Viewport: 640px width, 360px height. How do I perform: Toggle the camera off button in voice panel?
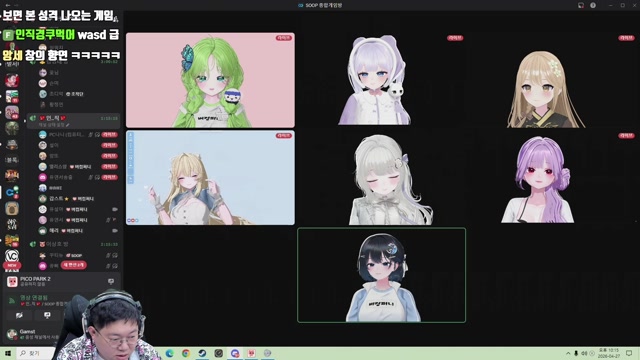pos(19,316)
